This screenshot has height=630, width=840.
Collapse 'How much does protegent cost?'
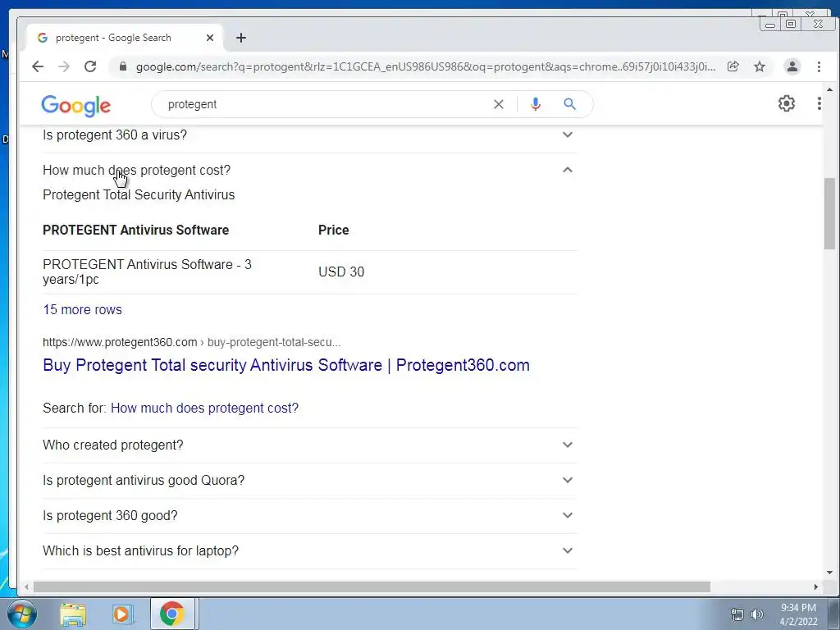click(309, 170)
